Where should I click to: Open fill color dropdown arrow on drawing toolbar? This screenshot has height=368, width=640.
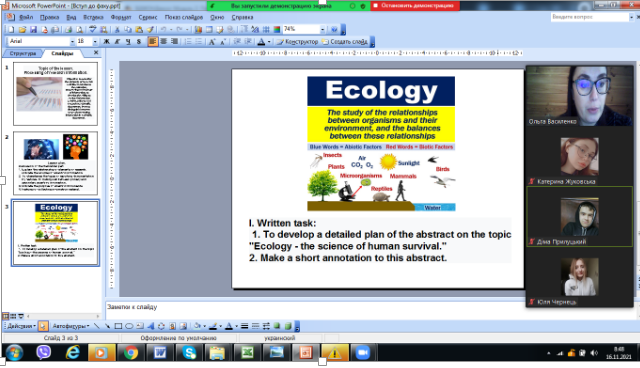(204, 326)
